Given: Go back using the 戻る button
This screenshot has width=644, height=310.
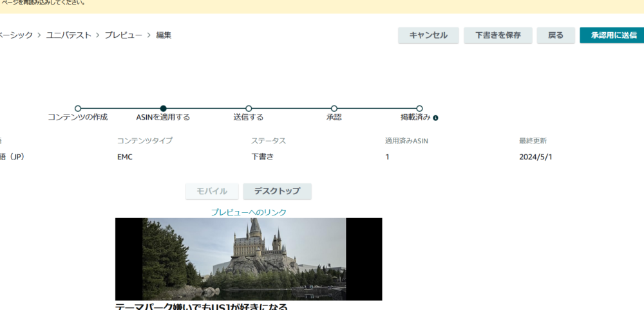Looking at the screenshot, I should tap(556, 35).
